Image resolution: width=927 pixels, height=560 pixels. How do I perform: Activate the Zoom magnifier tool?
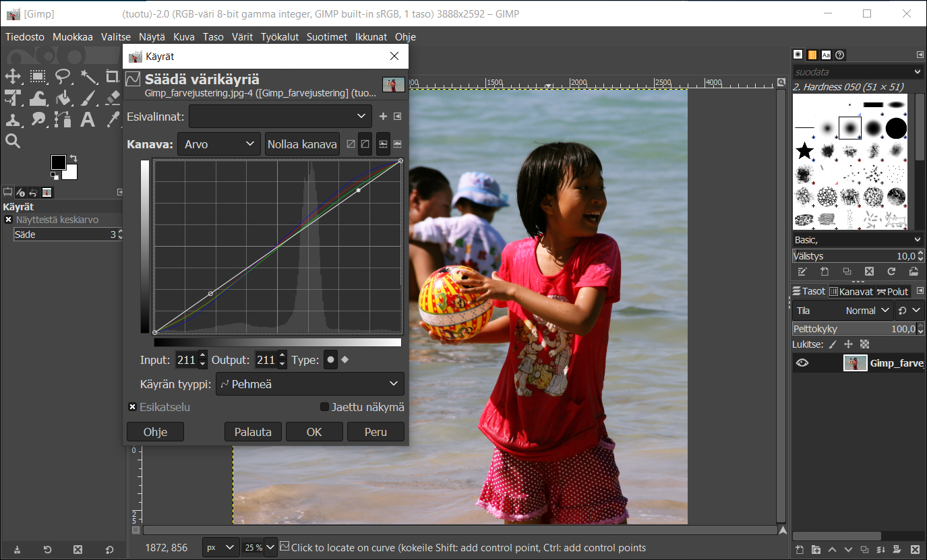click(13, 141)
